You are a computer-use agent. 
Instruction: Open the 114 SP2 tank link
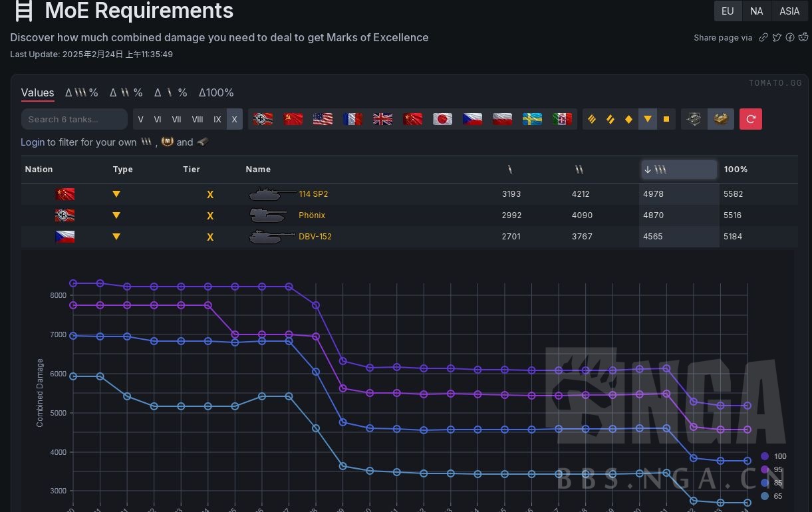[x=313, y=194]
